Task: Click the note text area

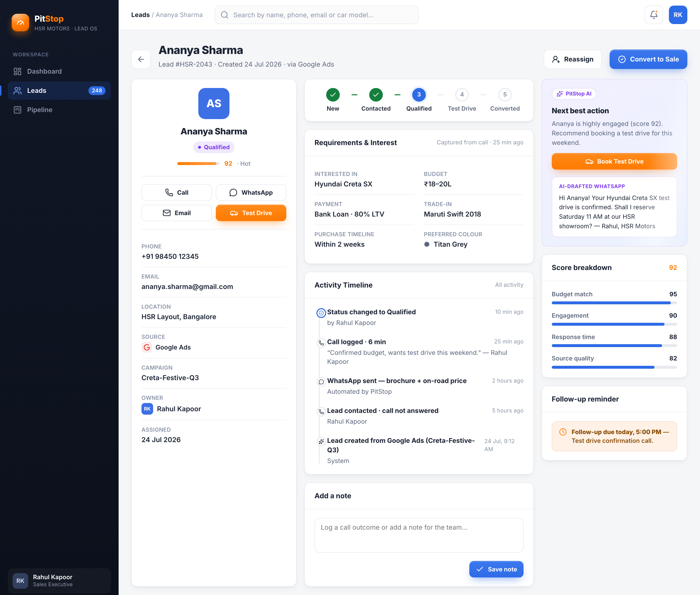Action: (419, 535)
